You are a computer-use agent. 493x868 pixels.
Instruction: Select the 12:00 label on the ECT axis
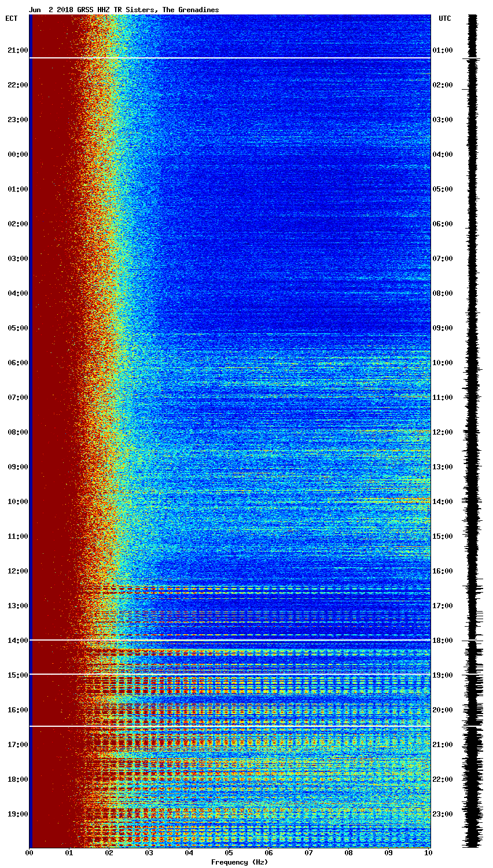18,571
